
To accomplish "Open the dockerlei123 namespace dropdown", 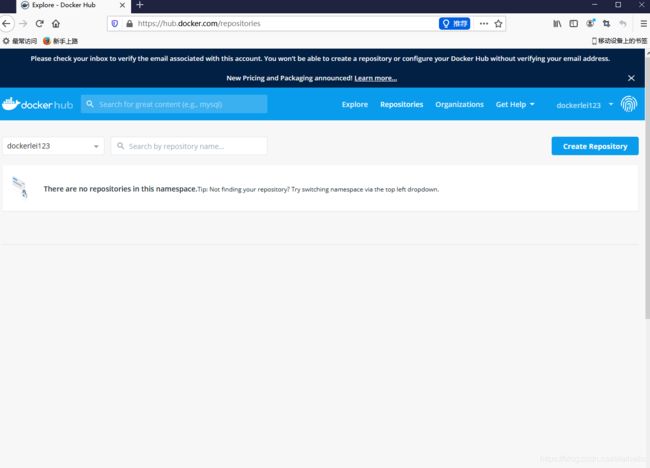I will pyautogui.click(x=53, y=146).
